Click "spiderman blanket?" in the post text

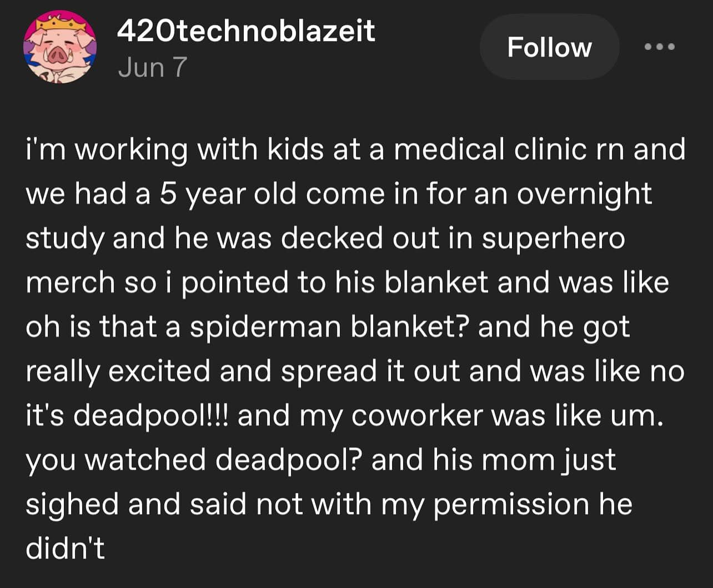[x=330, y=327]
